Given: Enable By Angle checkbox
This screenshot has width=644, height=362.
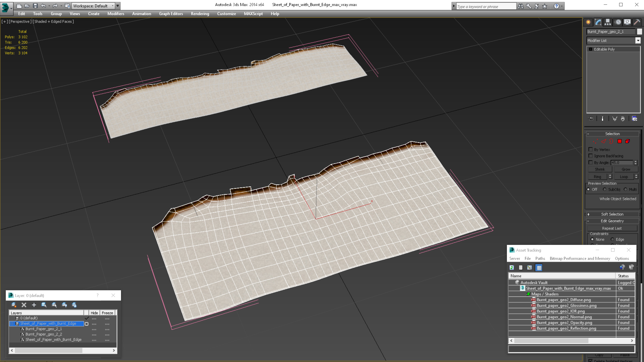Looking at the screenshot, I should (x=591, y=162).
